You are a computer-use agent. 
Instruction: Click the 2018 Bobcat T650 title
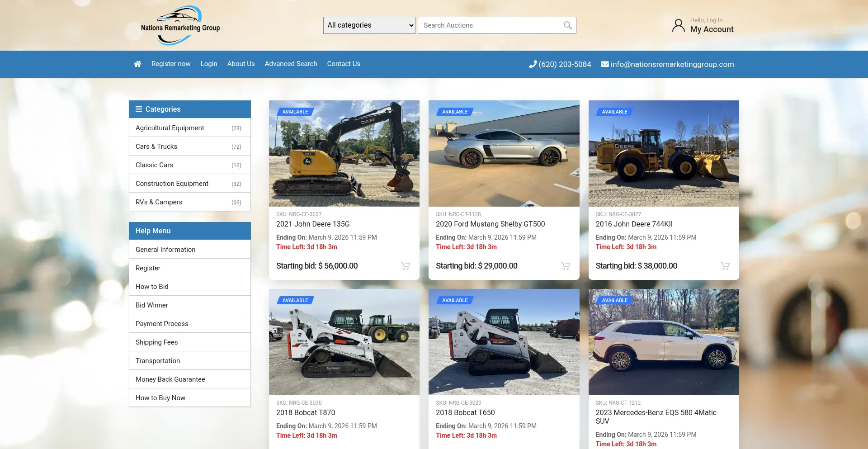tap(465, 413)
